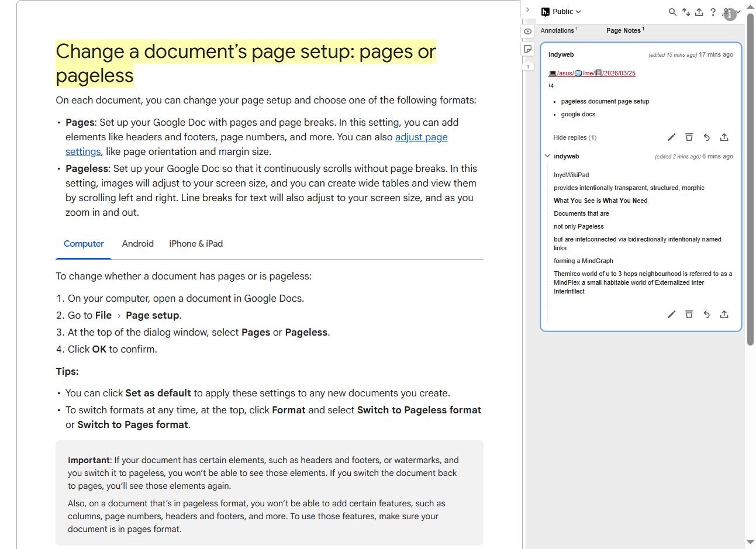This screenshot has width=756, height=549.
Task: Create a new page note using the note icon
Action: click(x=527, y=49)
